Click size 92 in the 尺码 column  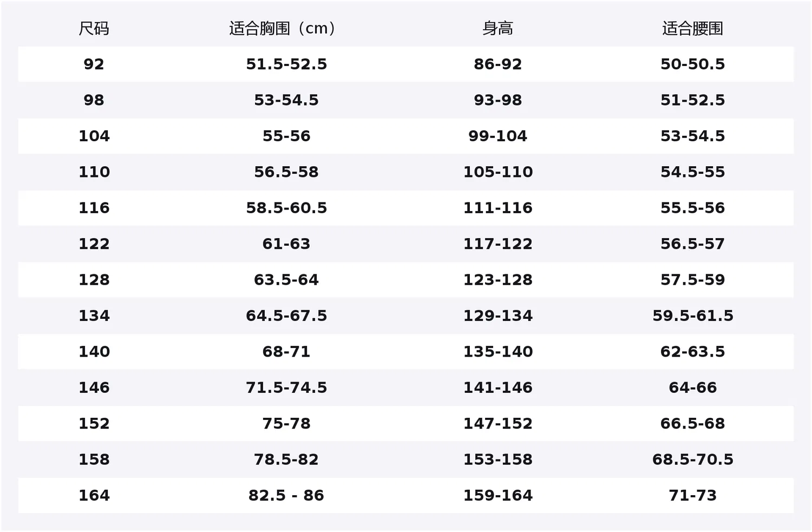tap(94, 64)
